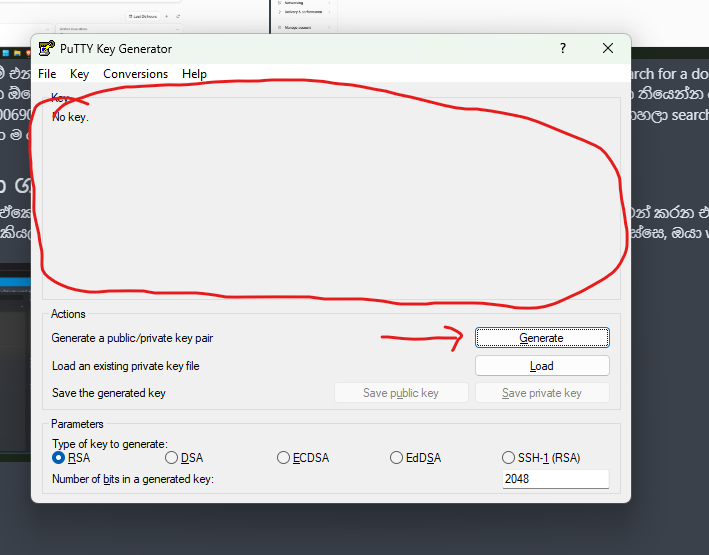This screenshot has height=555, width=709.
Task: Open the question mark help button
Action: click(x=563, y=48)
